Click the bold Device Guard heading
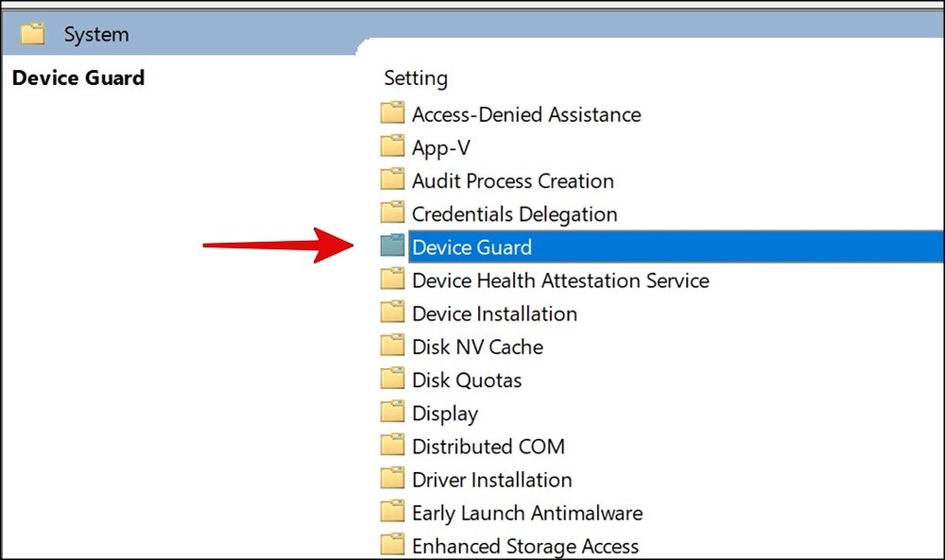945x560 pixels. click(x=78, y=77)
